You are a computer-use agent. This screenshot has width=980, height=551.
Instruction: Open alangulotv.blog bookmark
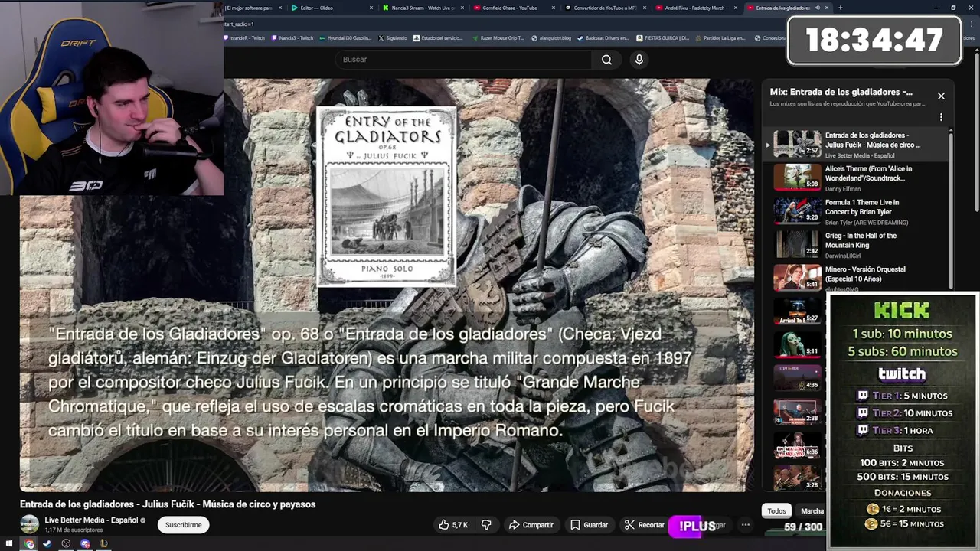pyautogui.click(x=551, y=37)
